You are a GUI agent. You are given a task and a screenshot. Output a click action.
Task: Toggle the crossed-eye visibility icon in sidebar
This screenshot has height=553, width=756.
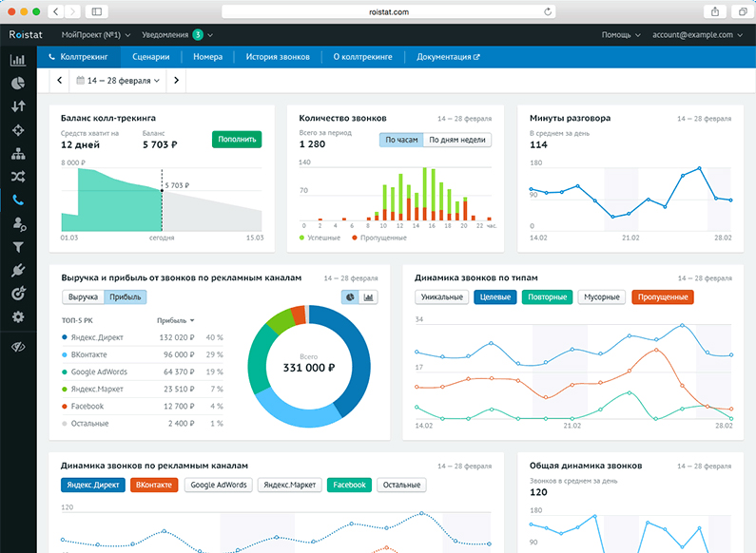pos(17,348)
